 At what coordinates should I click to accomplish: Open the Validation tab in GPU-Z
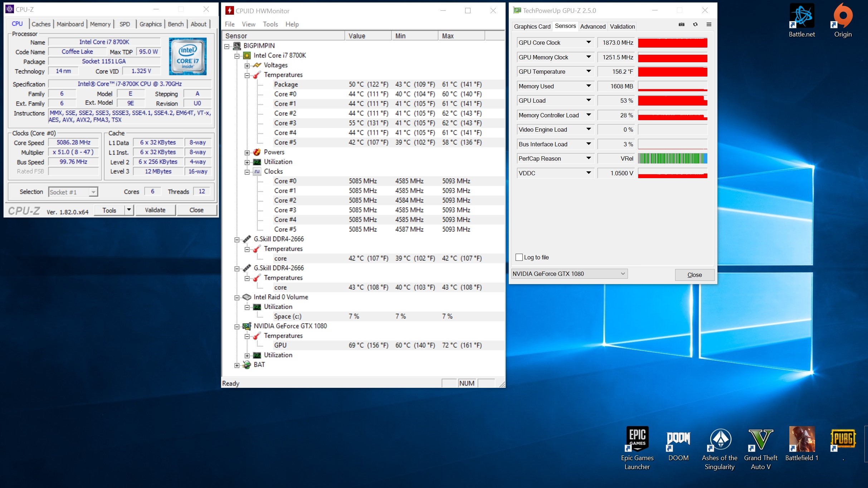(x=622, y=26)
